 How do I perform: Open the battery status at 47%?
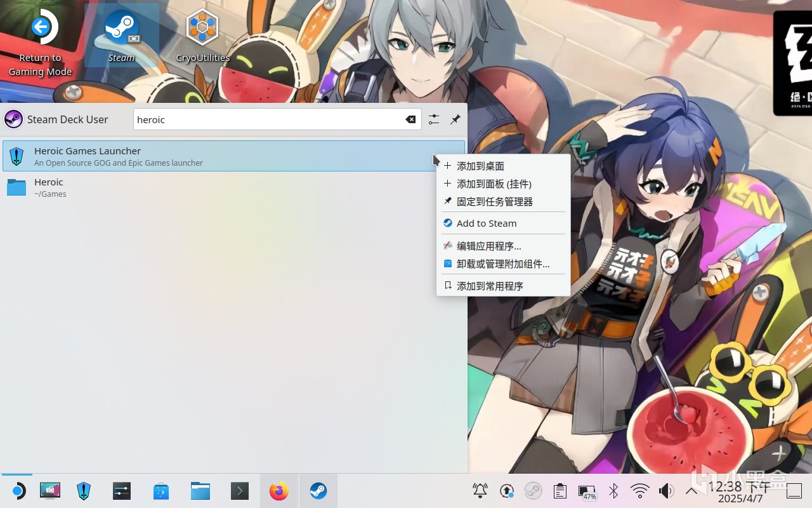pyautogui.click(x=587, y=491)
